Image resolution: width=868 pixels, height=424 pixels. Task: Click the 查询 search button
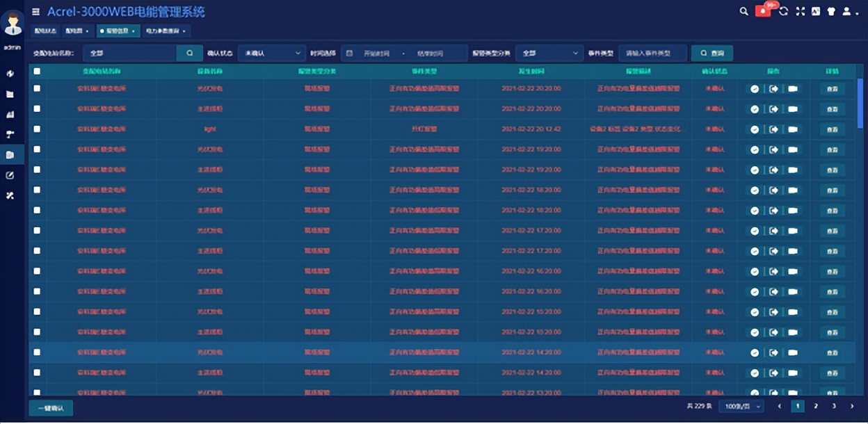coord(712,53)
